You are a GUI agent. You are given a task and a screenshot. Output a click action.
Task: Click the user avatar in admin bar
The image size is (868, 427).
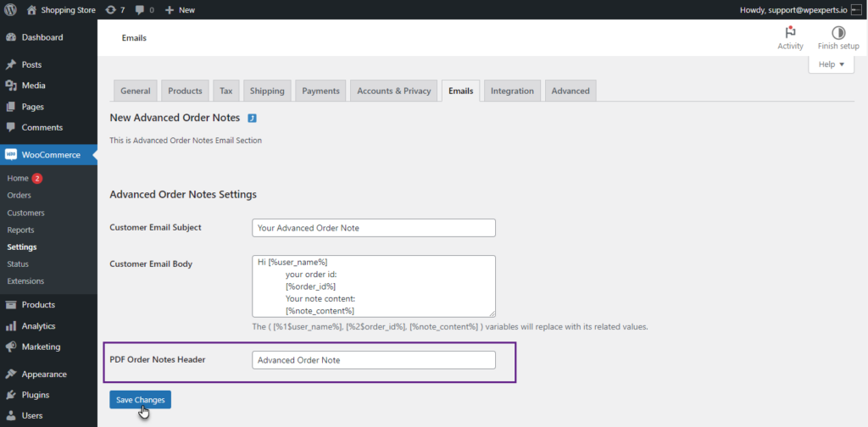tap(856, 10)
